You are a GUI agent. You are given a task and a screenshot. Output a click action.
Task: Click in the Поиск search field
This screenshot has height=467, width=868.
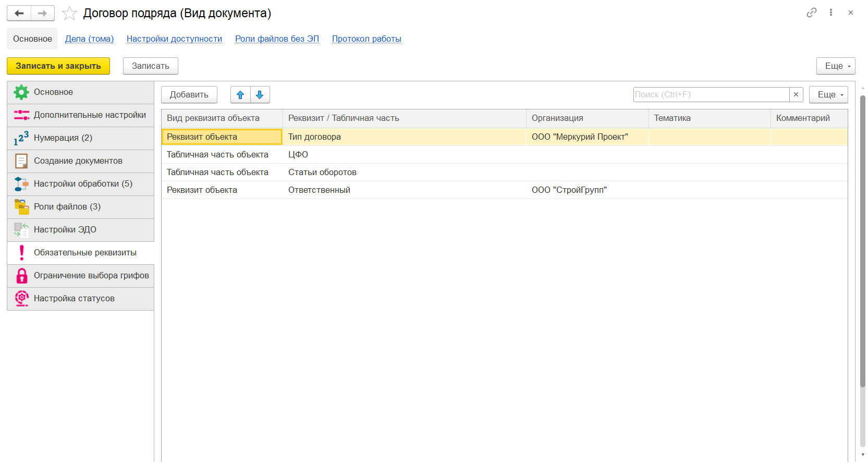[711, 94]
